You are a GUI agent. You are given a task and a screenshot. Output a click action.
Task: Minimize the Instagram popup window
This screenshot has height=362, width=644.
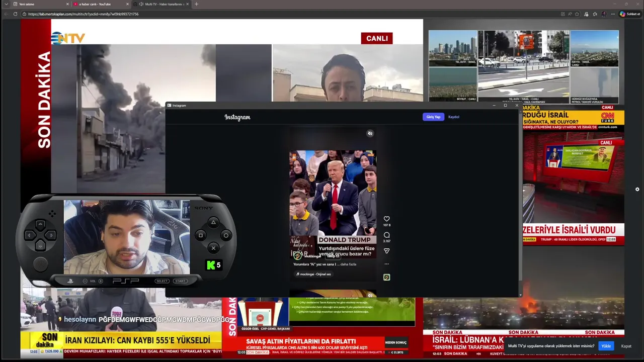click(x=494, y=105)
